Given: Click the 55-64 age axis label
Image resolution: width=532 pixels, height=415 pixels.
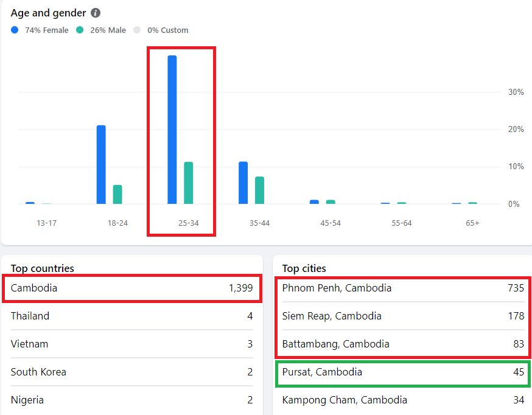Looking at the screenshot, I should pos(401,223).
